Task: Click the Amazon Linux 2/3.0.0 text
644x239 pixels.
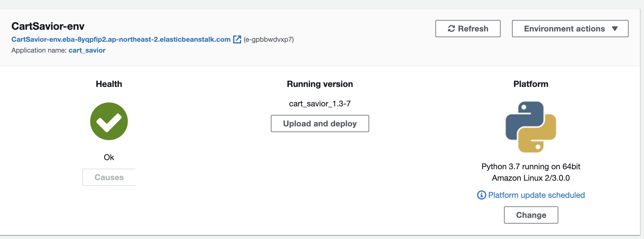Action: point(531,178)
